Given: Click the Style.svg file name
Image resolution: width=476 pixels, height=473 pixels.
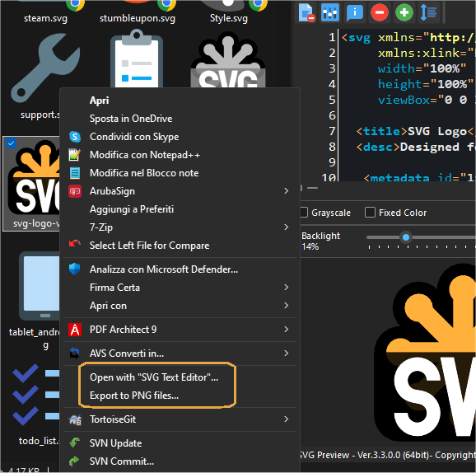Looking at the screenshot, I should tap(229, 18).
